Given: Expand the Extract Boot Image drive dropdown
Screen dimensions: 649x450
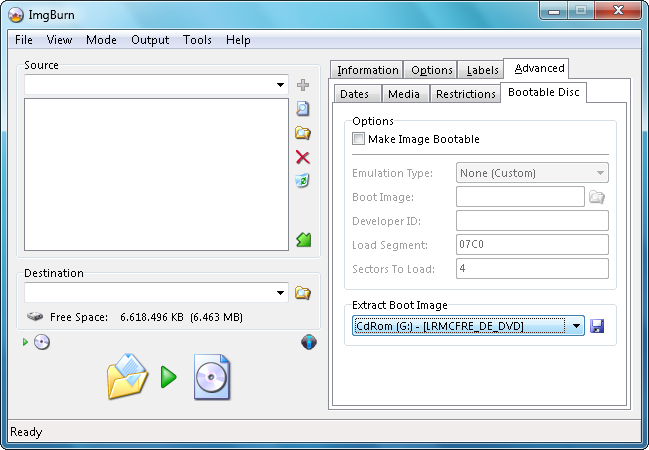Looking at the screenshot, I should [x=576, y=326].
